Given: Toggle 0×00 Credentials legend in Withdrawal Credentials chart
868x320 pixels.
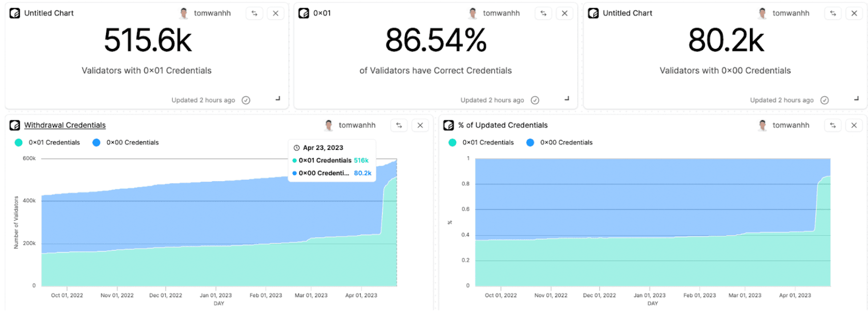Looking at the screenshot, I should coord(126,143).
